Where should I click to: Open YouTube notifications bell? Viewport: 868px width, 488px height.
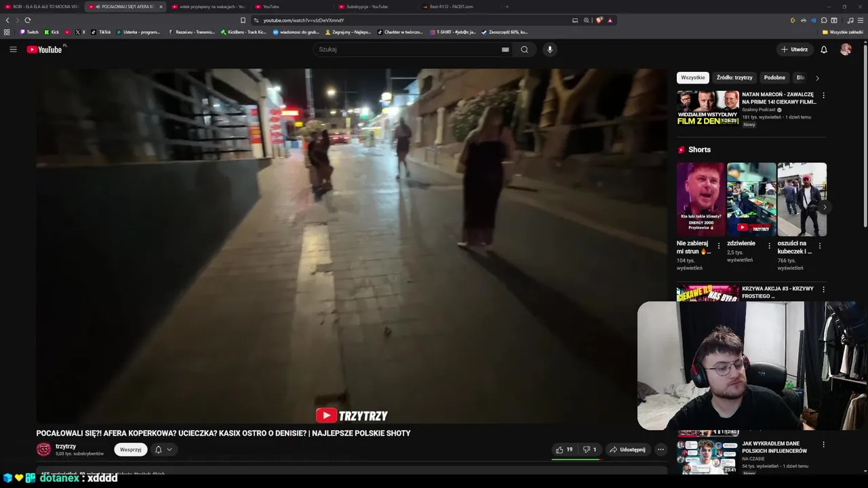click(x=824, y=49)
